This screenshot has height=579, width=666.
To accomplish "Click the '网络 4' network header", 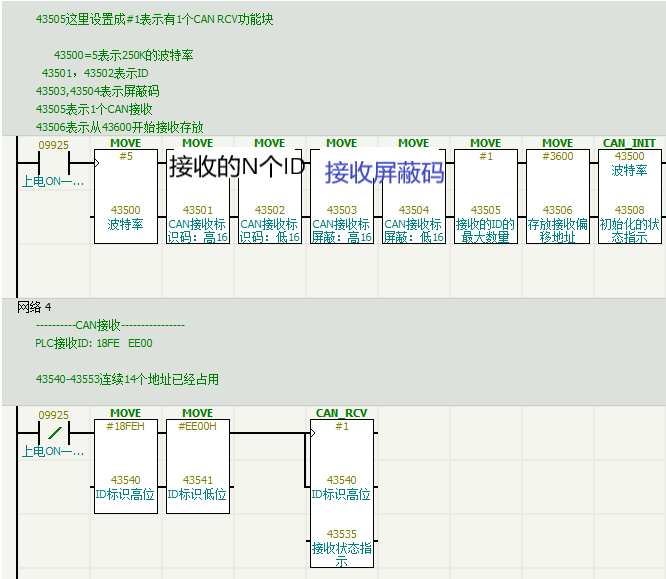I will point(34,307).
